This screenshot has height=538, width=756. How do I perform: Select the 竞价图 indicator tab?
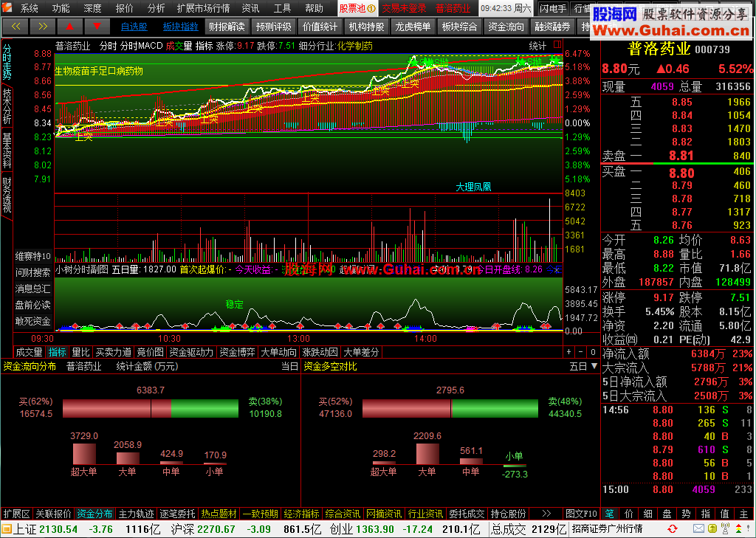[151, 353]
